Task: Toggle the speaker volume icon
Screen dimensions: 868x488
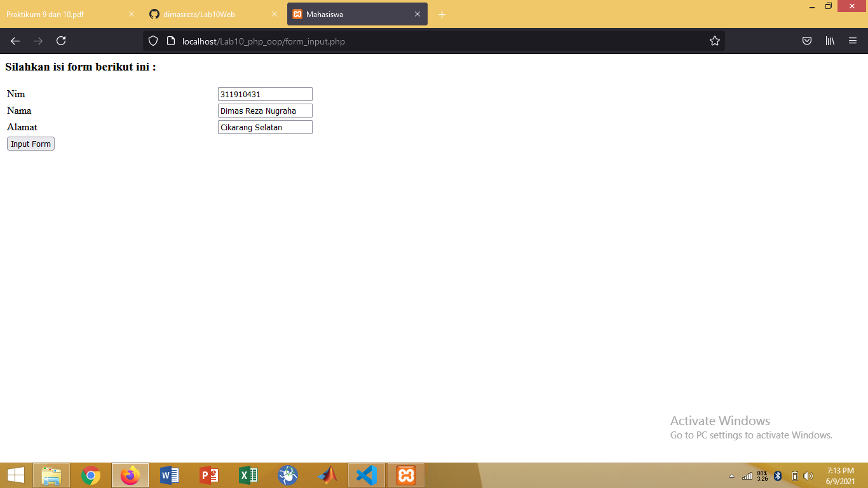Action: pos(808,475)
